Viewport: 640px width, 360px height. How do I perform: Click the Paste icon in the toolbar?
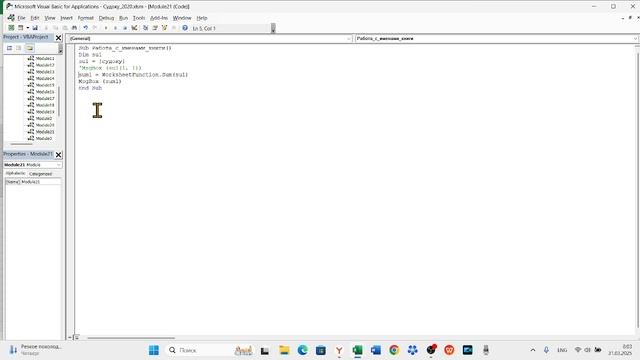pos(65,28)
